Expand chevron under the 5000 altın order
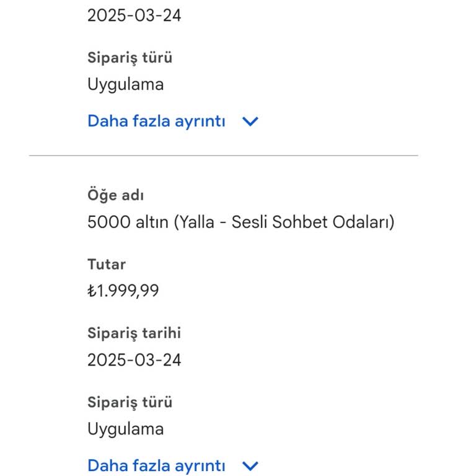This screenshot has height=476, width=476. pyautogui.click(x=250, y=466)
